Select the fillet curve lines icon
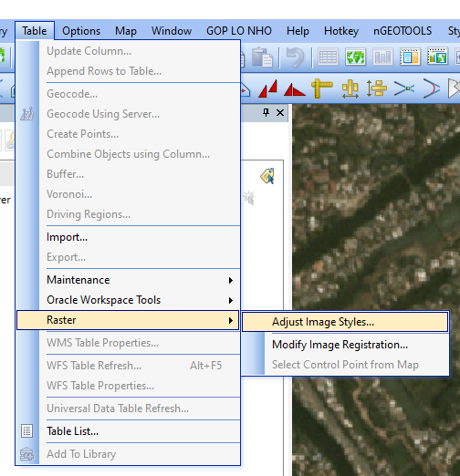The width and height of the screenshot is (460, 476). coord(431,88)
